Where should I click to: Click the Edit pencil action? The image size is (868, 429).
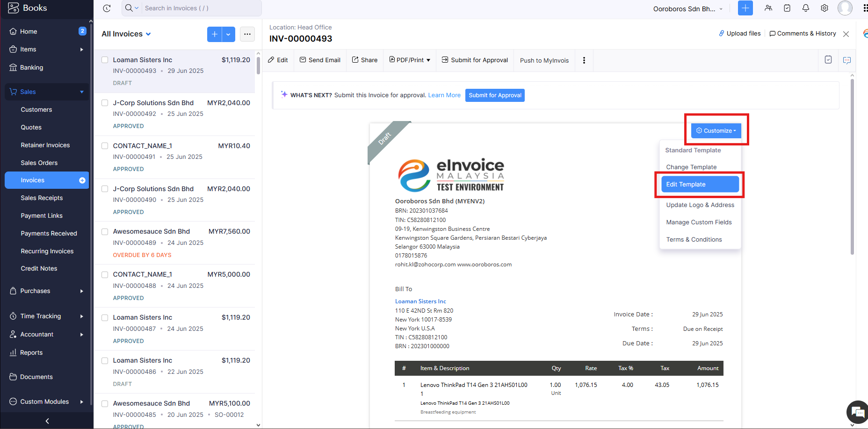click(278, 60)
